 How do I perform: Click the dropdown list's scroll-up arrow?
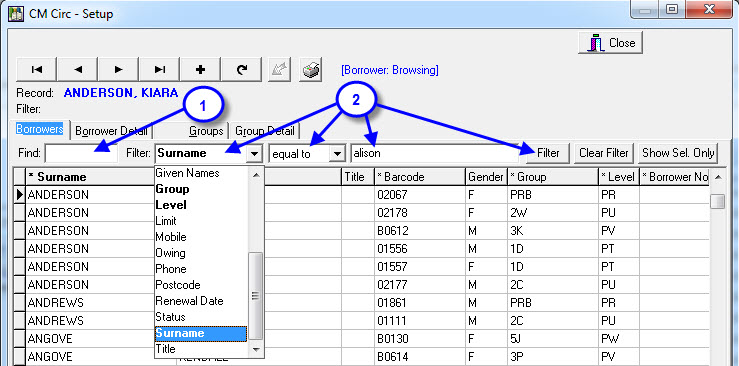(x=256, y=175)
